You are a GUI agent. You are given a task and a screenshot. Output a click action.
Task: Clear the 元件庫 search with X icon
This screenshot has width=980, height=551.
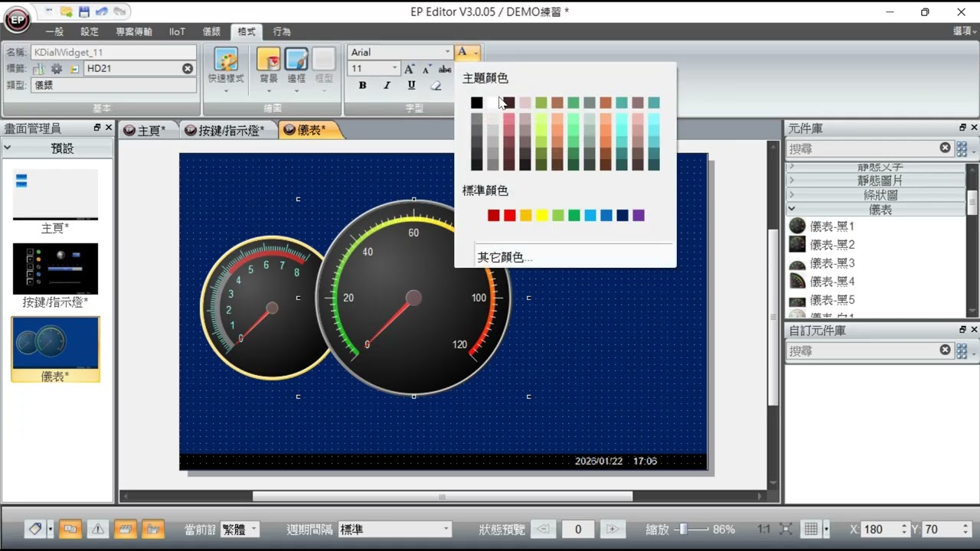[x=945, y=148]
